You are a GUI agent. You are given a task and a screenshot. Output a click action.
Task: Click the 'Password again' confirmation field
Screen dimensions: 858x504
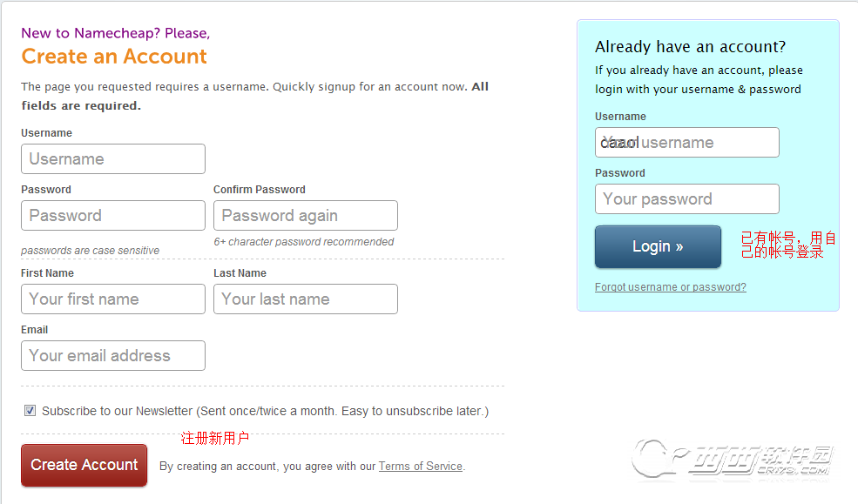tap(305, 216)
